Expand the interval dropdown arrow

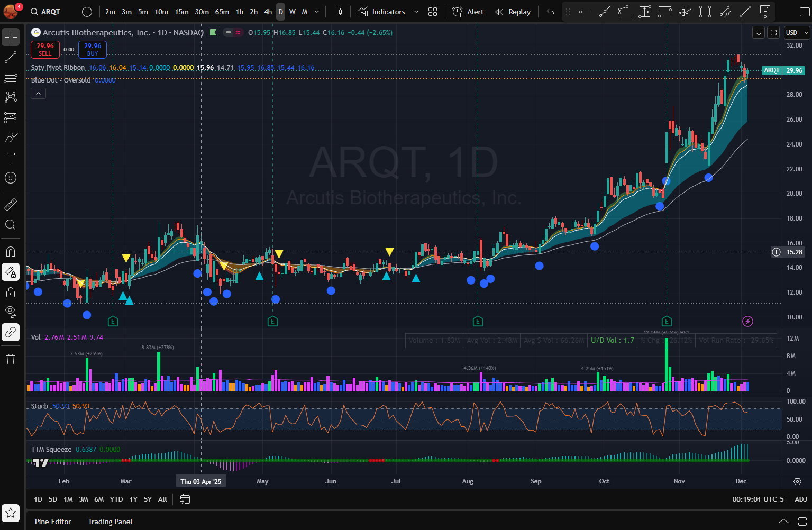click(x=317, y=12)
